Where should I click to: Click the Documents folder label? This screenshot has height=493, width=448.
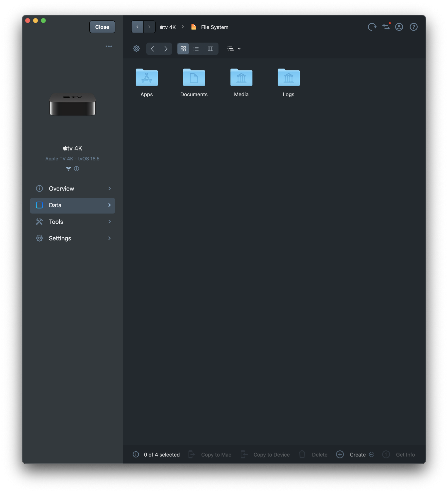(x=194, y=94)
